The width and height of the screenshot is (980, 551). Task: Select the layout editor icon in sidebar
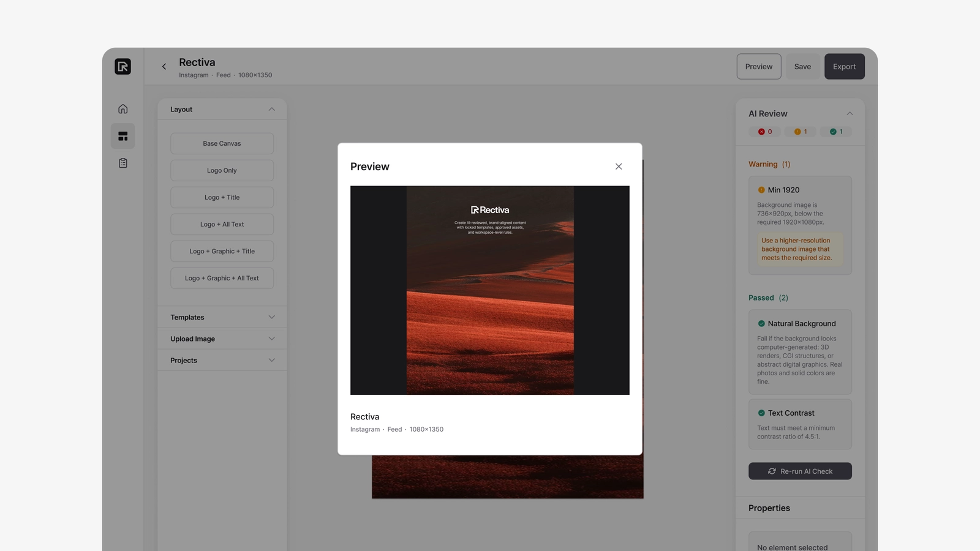(123, 136)
